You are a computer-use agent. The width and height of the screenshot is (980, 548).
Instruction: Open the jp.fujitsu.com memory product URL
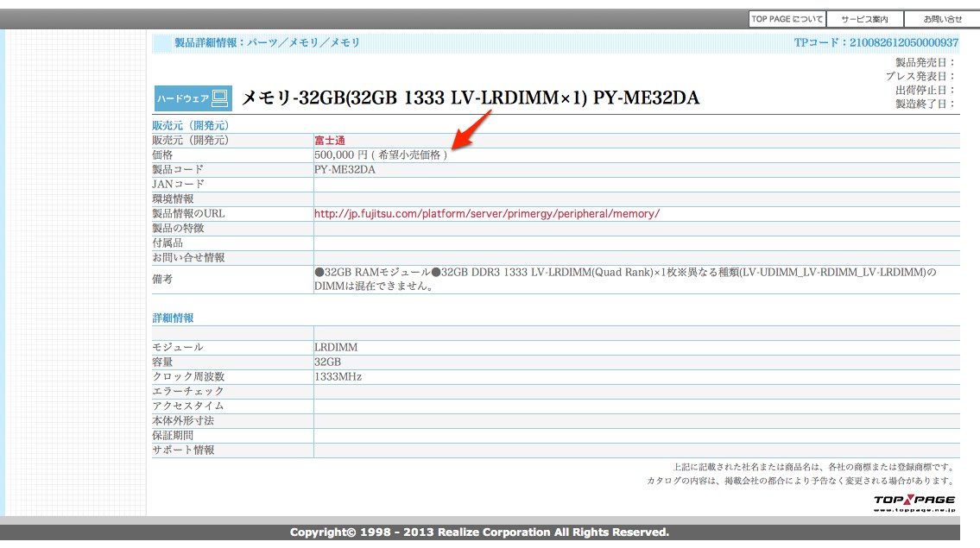(487, 214)
